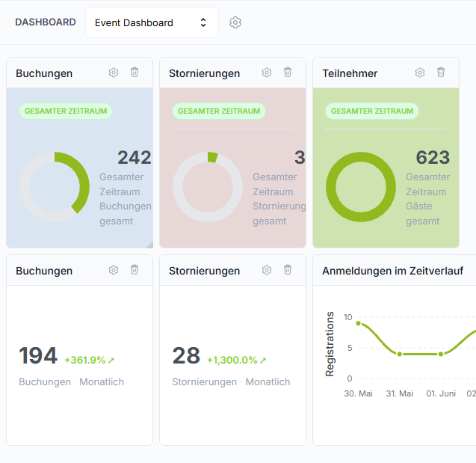The height and width of the screenshot is (463, 476).
Task: Click the 3 cancellations total value
Action: point(300,157)
